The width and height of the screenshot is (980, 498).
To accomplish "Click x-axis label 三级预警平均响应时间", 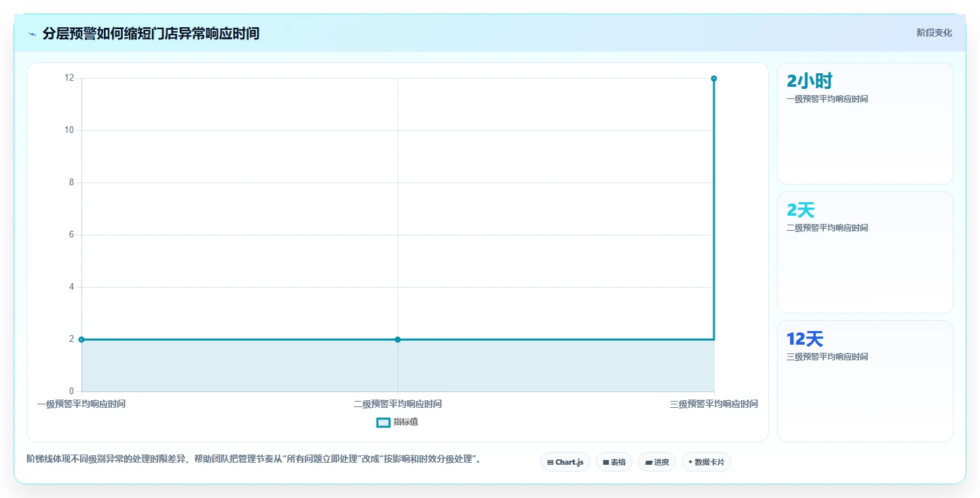I will 714,404.
